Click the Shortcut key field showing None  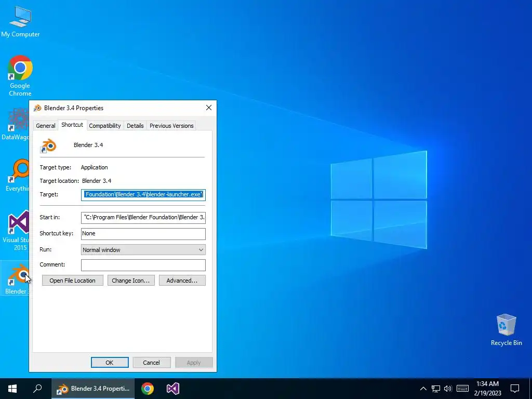pos(143,234)
